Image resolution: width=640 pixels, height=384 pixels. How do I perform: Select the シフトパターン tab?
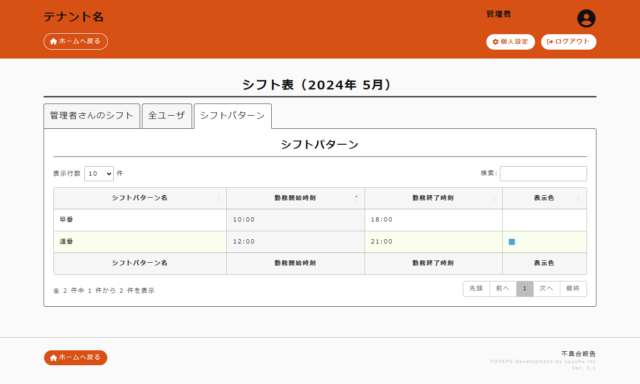[233, 116]
